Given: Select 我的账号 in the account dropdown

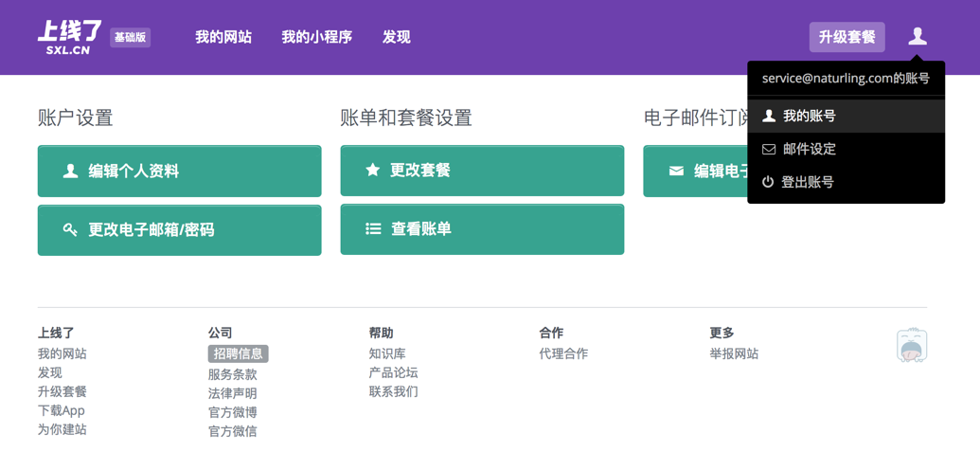Looking at the screenshot, I should 809,116.
